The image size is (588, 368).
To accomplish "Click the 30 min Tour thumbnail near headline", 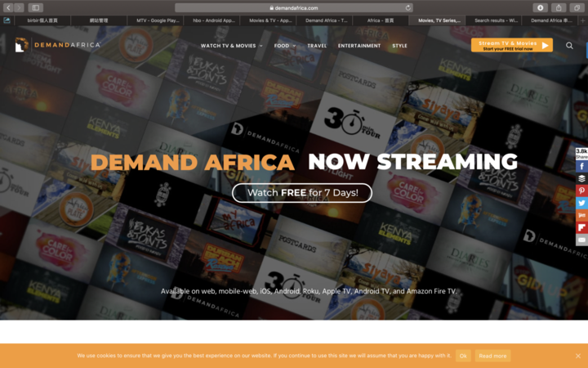I will coord(353,122).
